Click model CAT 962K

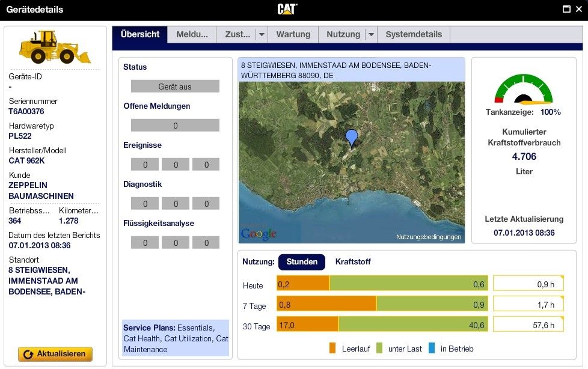26,160
